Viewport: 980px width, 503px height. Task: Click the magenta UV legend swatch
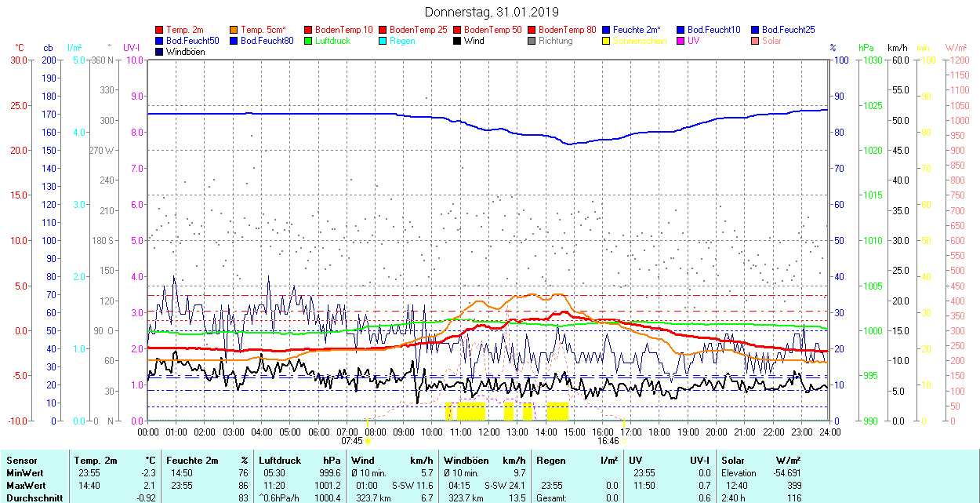point(681,41)
